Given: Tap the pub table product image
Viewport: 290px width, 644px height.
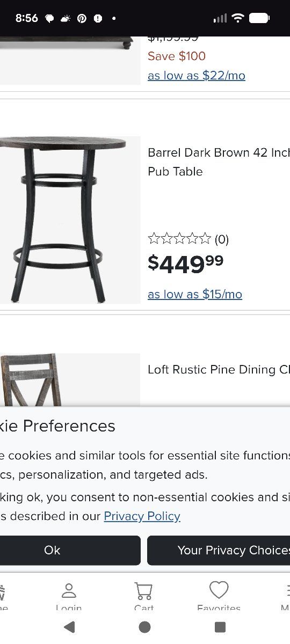Looking at the screenshot, I should tap(70, 220).
